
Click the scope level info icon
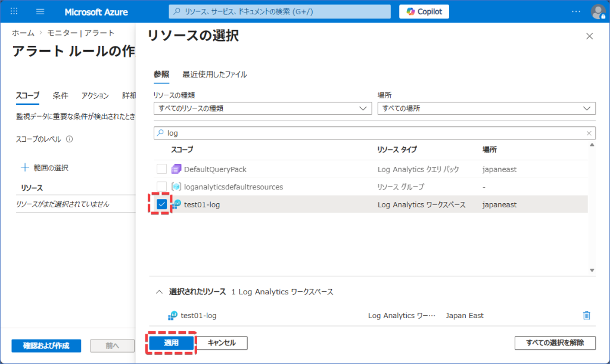[x=69, y=139]
